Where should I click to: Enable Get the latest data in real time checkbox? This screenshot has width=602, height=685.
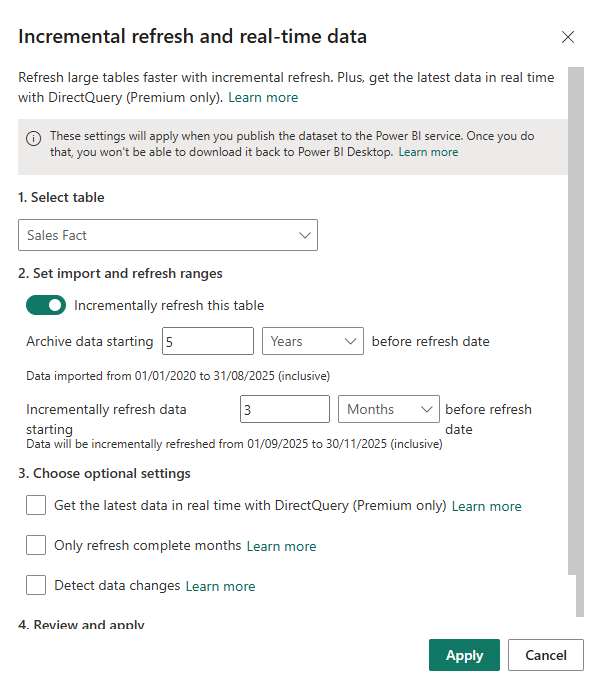pos(36,505)
